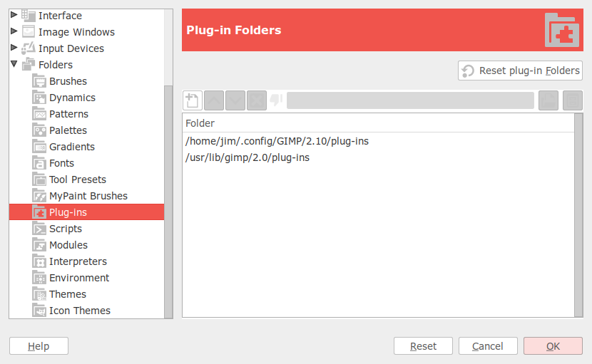Open the Patterns folders page
Viewport: 592px width, 364px height.
point(68,114)
